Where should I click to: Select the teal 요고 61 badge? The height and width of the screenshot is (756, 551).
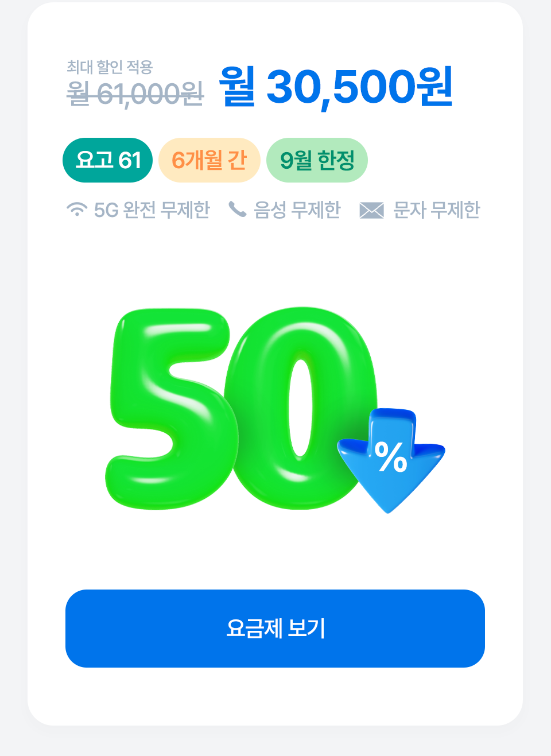tap(107, 160)
